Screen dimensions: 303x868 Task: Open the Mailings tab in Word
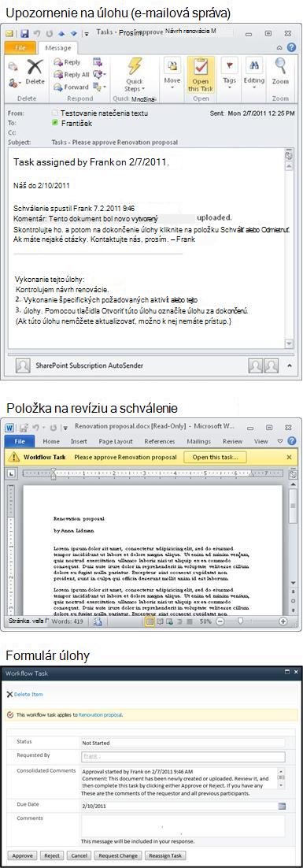click(x=198, y=441)
